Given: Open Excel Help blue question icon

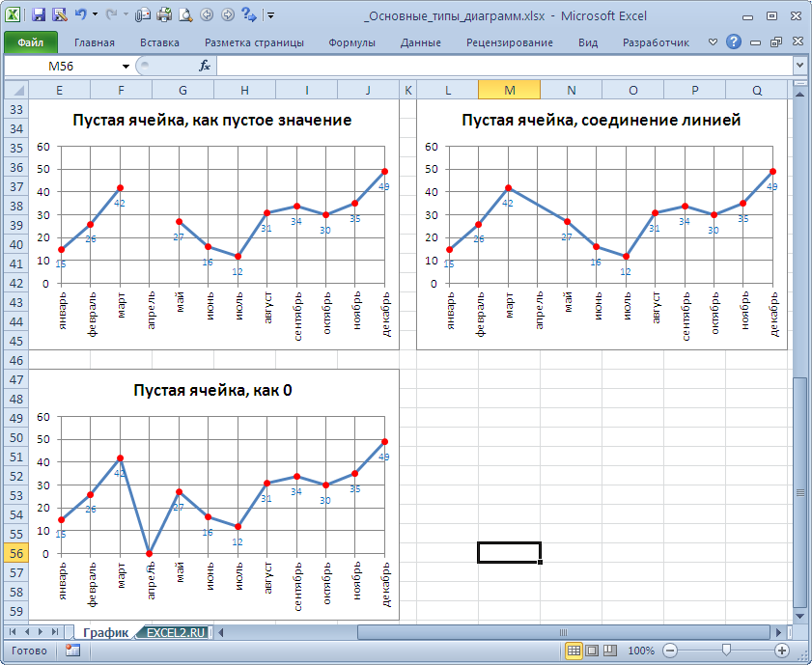Looking at the screenshot, I should click(734, 42).
